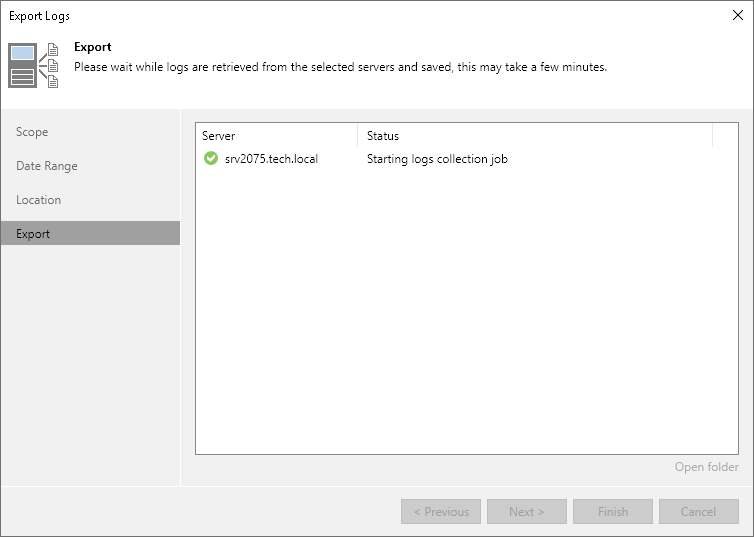Click the 'Starting logs collection job' status
754x537 pixels.
coord(437,159)
